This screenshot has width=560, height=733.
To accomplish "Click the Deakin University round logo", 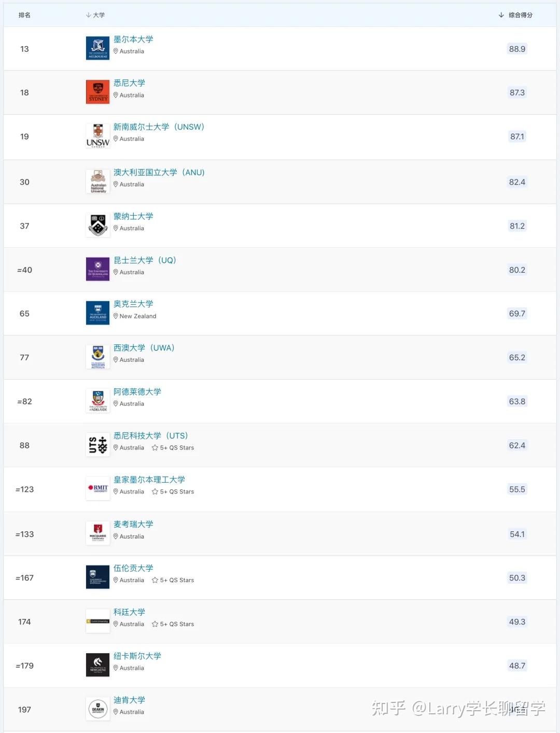I will pos(97,709).
